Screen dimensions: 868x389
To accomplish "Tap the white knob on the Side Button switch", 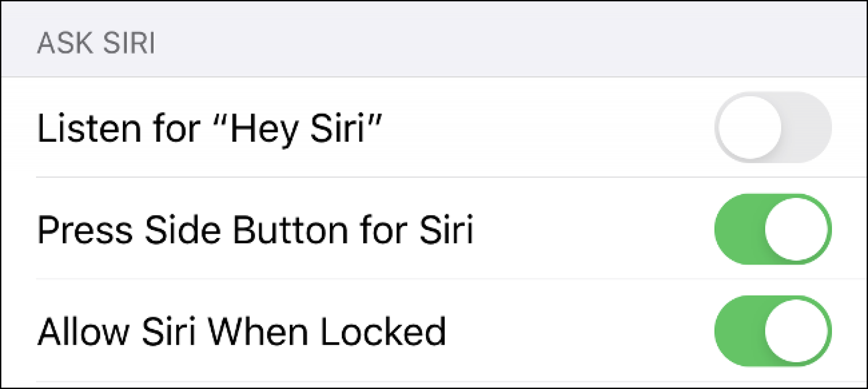I will click(x=796, y=229).
